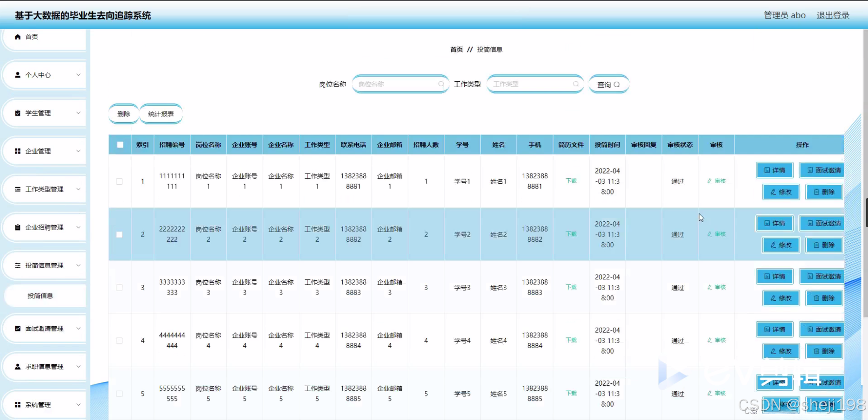Screen dimensions: 868x420
Task: Check row 1's selection checkbox
Action: click(x=119, y=181)
